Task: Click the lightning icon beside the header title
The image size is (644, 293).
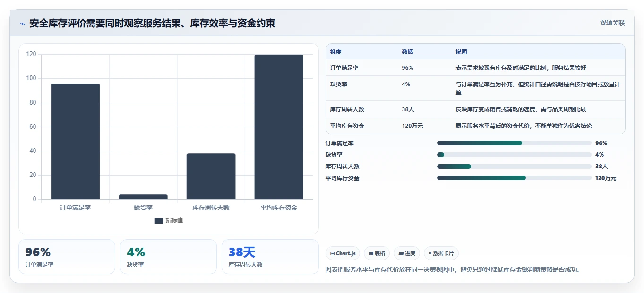Action: (x=22, y=24)
